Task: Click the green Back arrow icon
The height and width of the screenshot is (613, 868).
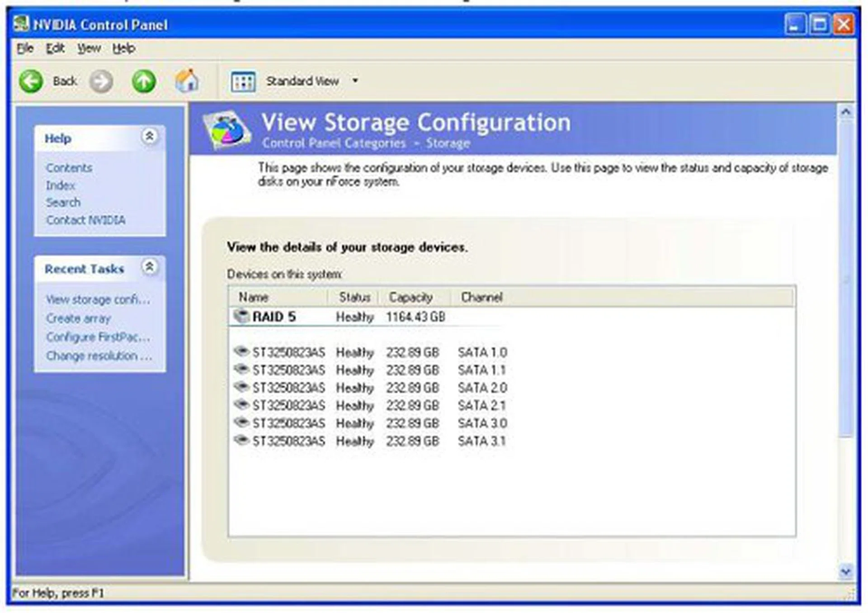Action: pos(31,81)
